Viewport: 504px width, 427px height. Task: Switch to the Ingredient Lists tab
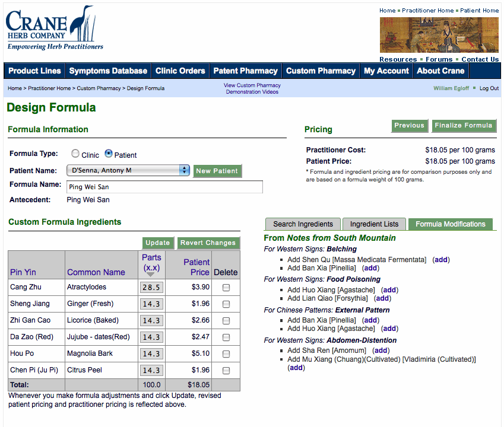(x=374, y=224)
